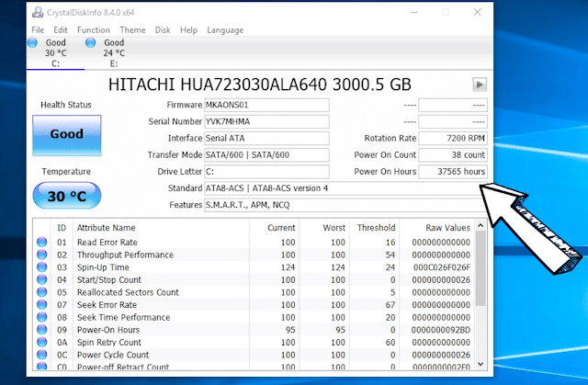
Task: Click the scrollbar down arrow in attribute list
Action: click(x=481, y=364)
